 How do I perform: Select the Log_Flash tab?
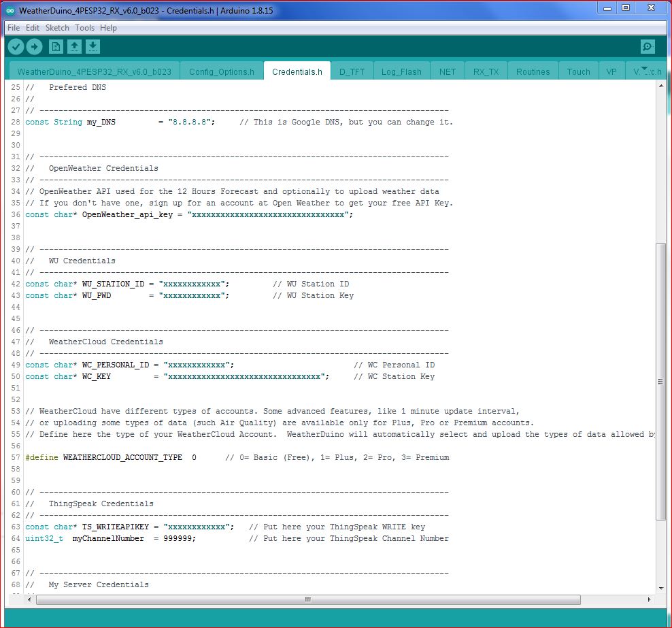point(401,71)
